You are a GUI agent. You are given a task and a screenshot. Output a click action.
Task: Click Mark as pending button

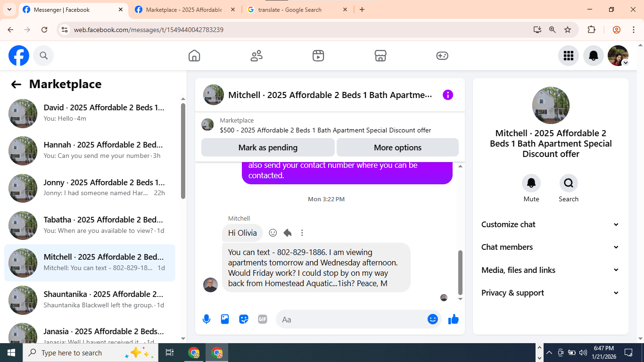(x=268, y=148)
